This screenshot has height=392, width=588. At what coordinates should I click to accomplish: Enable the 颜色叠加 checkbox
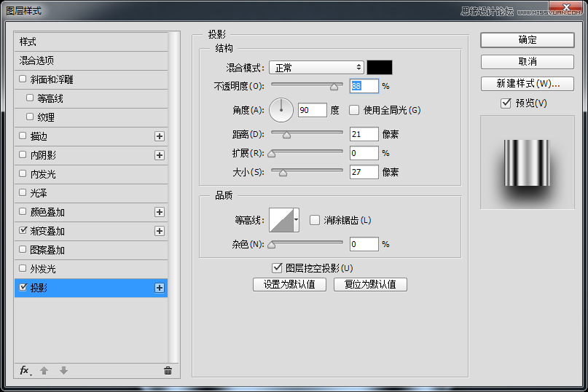click(23, 211)
